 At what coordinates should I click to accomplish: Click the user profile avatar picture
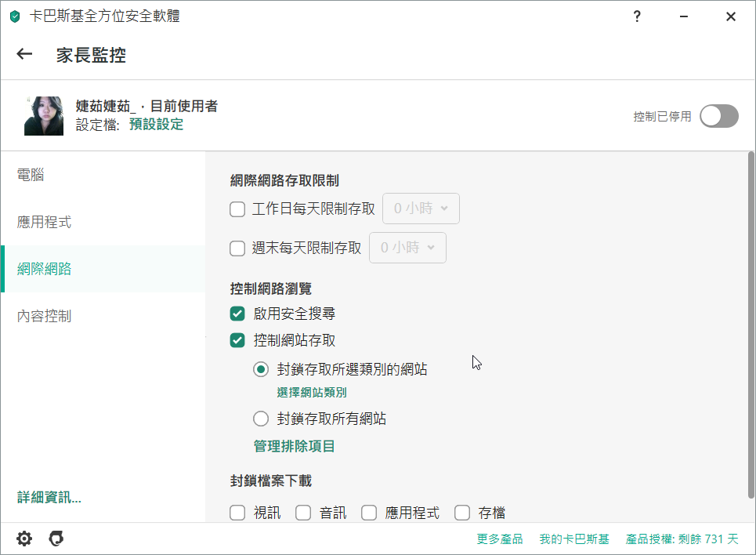[x=44, y=116]
